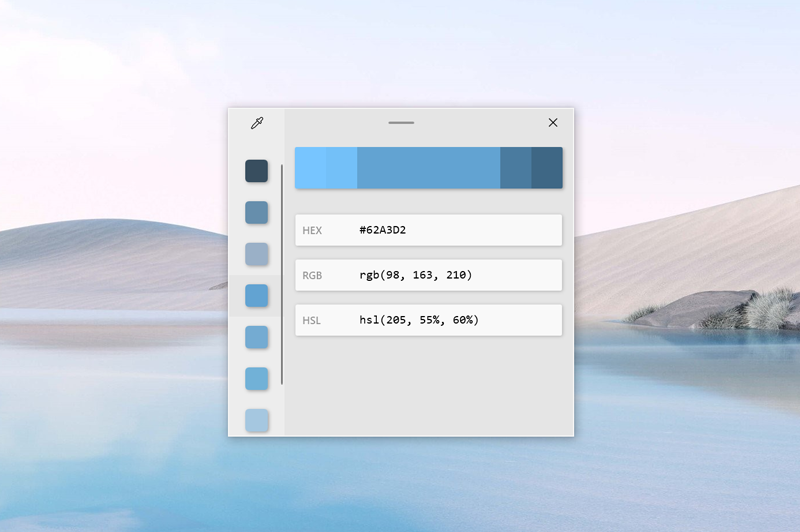Click the HEX label text
This screenshot has width=800, height=532.
[x=312, y=230]
